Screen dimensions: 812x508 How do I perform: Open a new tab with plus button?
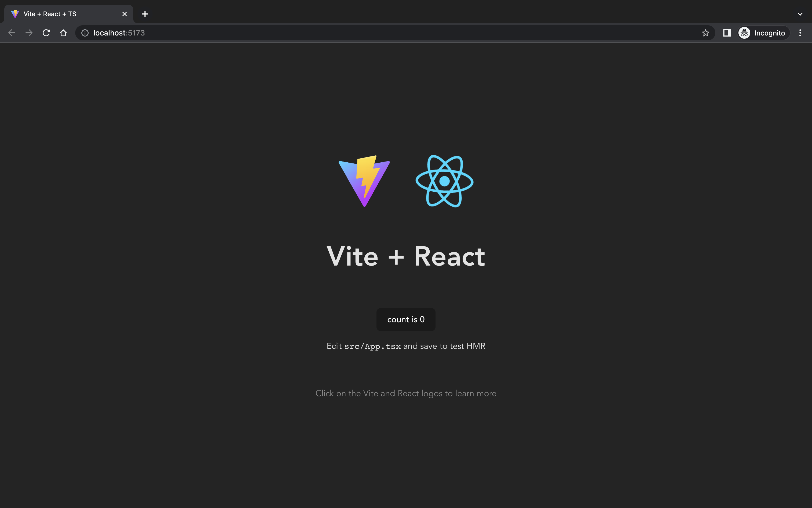click(145, 14)
